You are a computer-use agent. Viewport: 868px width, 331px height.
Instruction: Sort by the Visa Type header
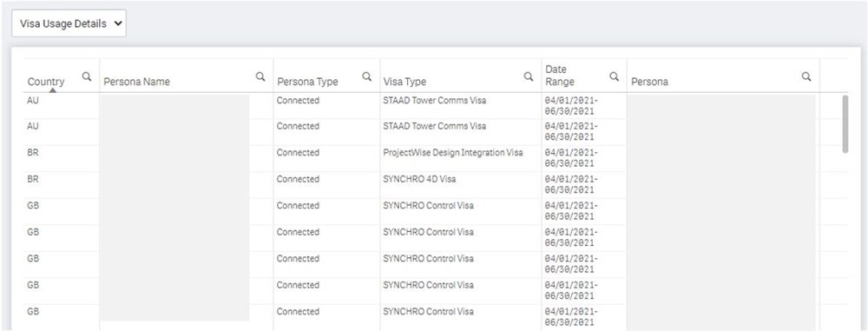pos(404,82)
